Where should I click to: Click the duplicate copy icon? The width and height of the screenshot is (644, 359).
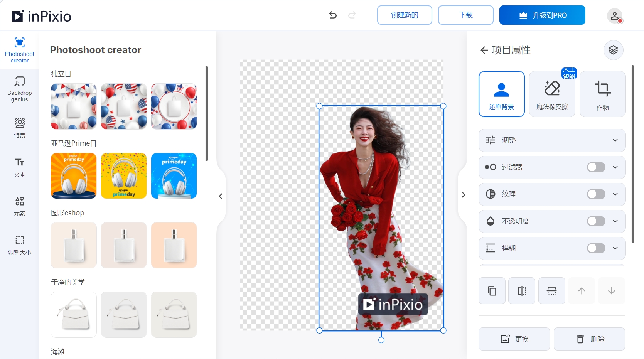[x=492, y=291]
